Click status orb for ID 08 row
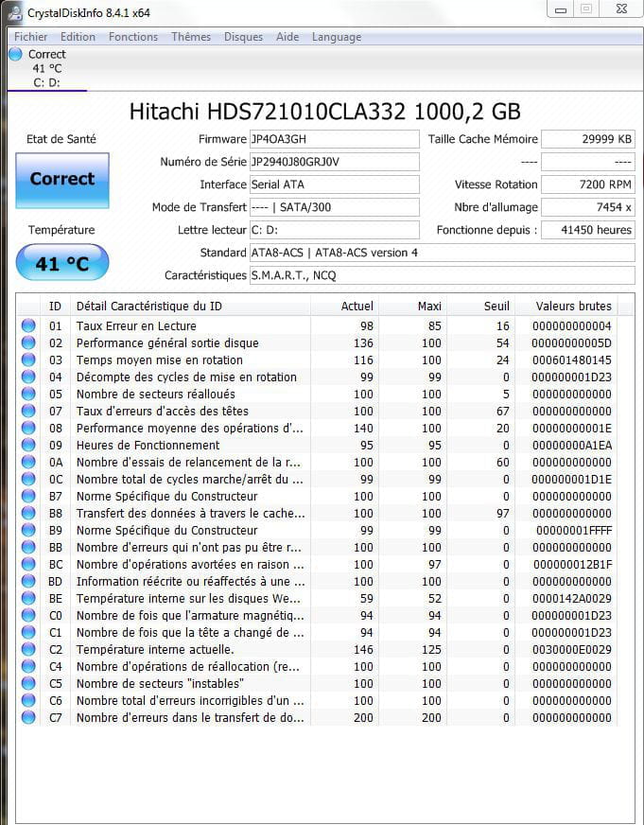The height and width of the screenshot is (825, 644). (x=28, y=429)
